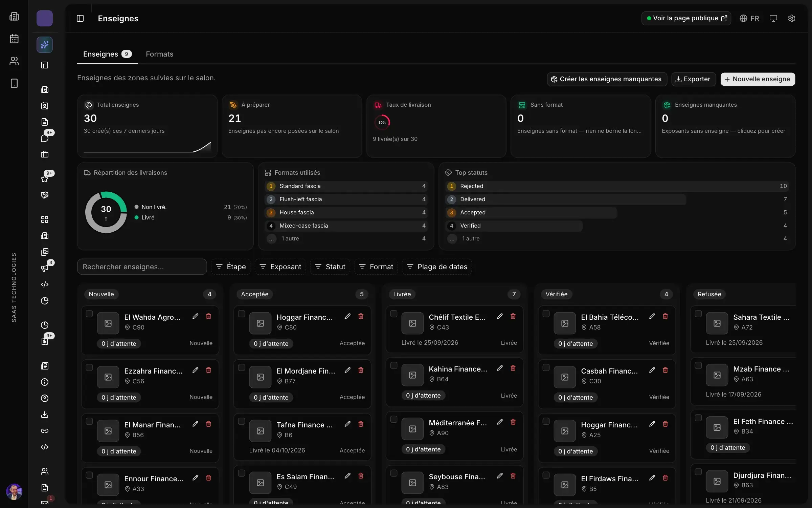Viewport: 812px width, 508px height.
Task: Open the help question-mark icon in sidebar
Action: [x=45, y=398]
